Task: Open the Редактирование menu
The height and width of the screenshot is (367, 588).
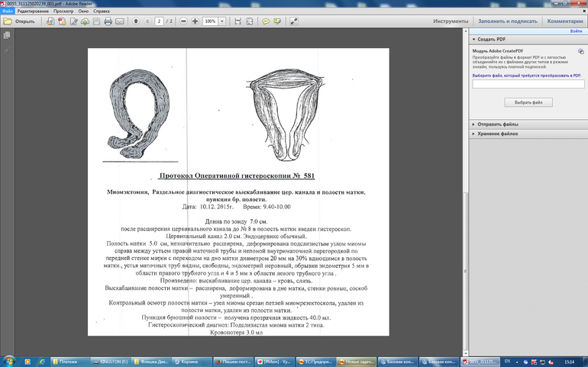Action: pyautogui.click(x=31, y=12)
